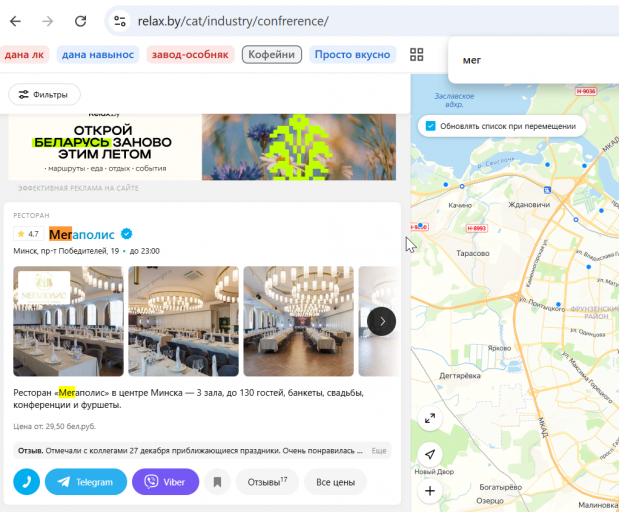Image resolution: width=619 pixels, height=512 pixels.
Task: Open the Фильтры filters button
Action: (44, 94)
